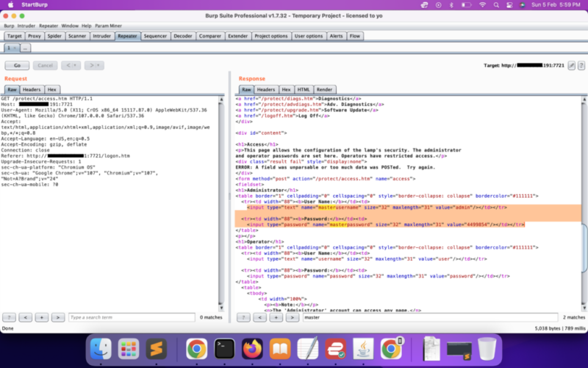Screen dimensions: 588x368
Task: Click the edit target pencil icon
Action: pyautogui.click(x=572, y=66)
